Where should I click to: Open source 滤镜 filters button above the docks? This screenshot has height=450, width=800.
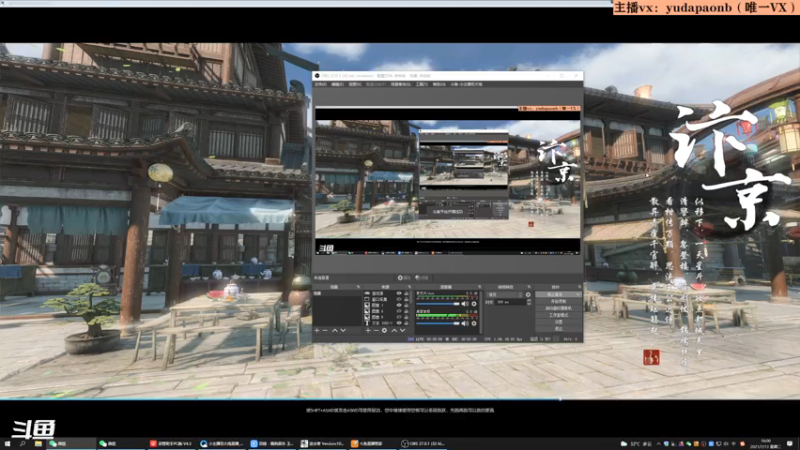pos(421,278)
